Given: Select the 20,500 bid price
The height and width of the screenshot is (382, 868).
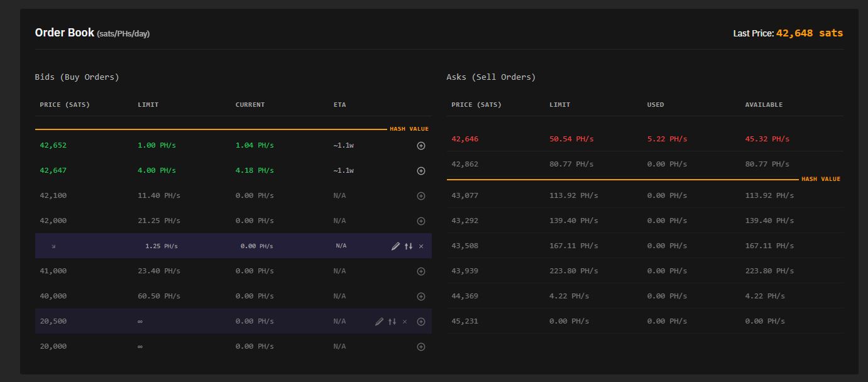Looking at the screenshot, I should tap(53, 321).
